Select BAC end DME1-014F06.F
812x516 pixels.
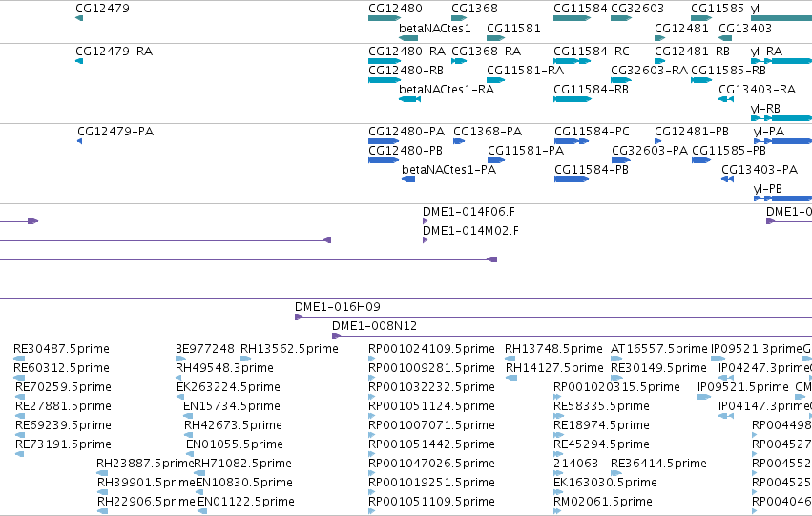tap(468, 212)
